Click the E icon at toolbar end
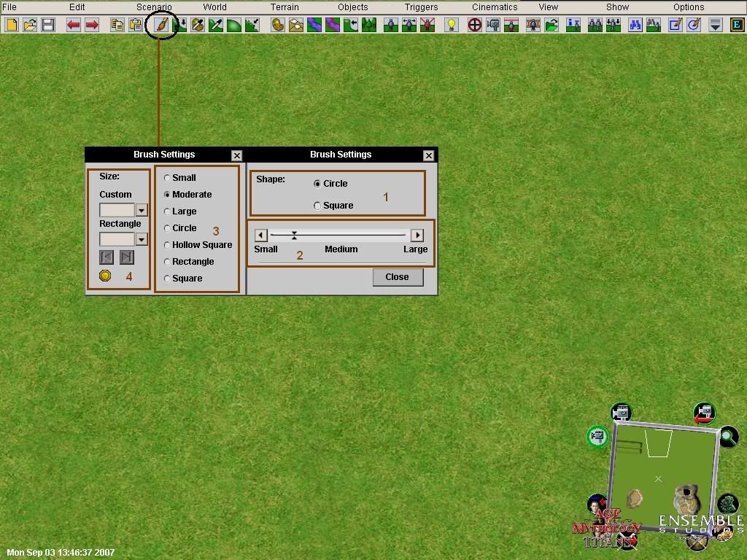Viewport: 747px width, 560px height. [737, 25]
